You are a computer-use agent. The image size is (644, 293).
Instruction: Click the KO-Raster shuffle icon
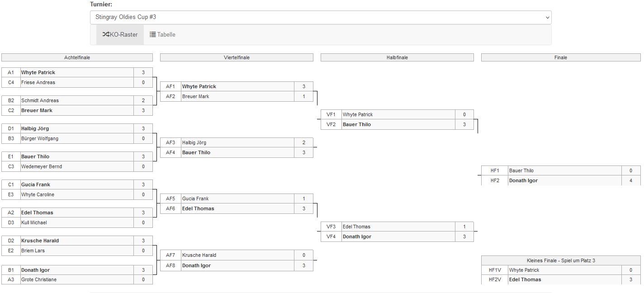(x=106, y=34)
